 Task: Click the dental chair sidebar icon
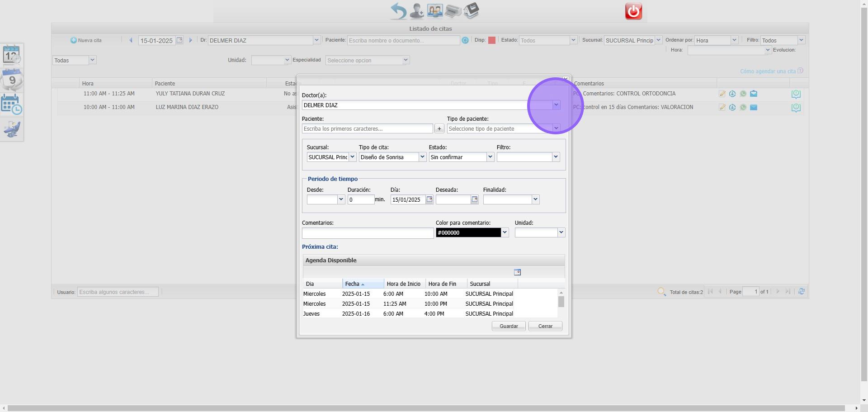click(x=12, y=129)
